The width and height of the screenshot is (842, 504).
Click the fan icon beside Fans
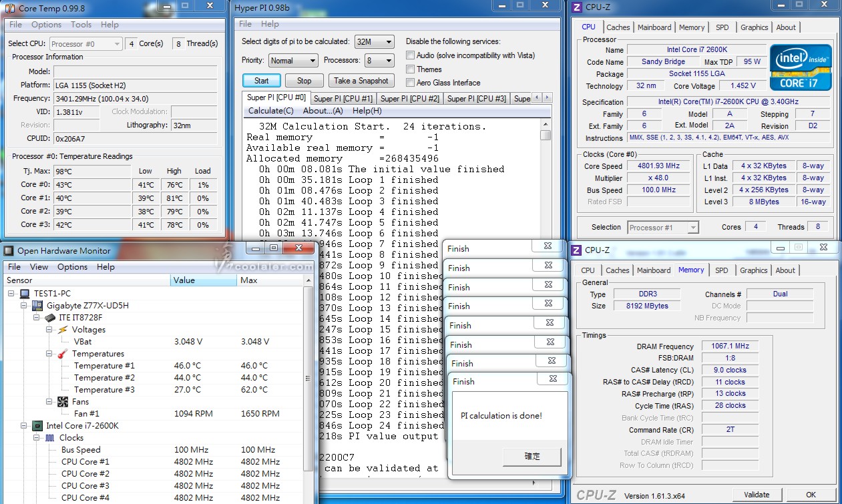[x=63, y=402]
